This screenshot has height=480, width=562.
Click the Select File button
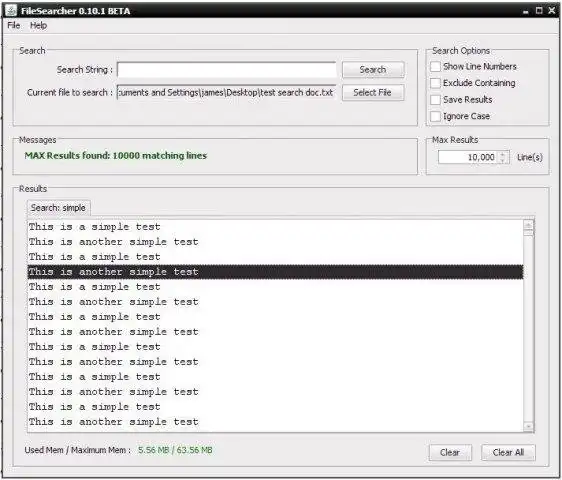click(373, 92)
